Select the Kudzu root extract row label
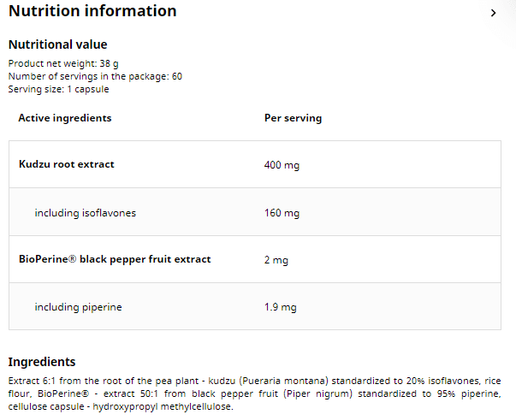This screenshot has width=516, height=420. (x=66, y=164)
